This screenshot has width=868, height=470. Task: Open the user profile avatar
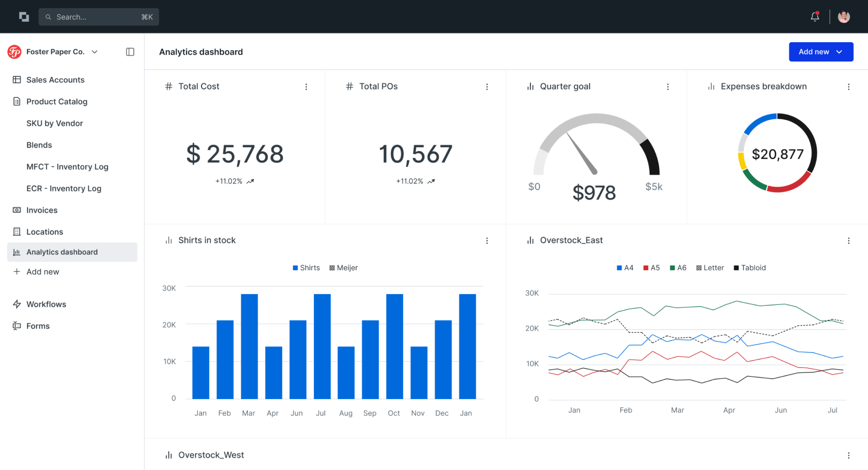pyautogui.click(x=844, y=17)
